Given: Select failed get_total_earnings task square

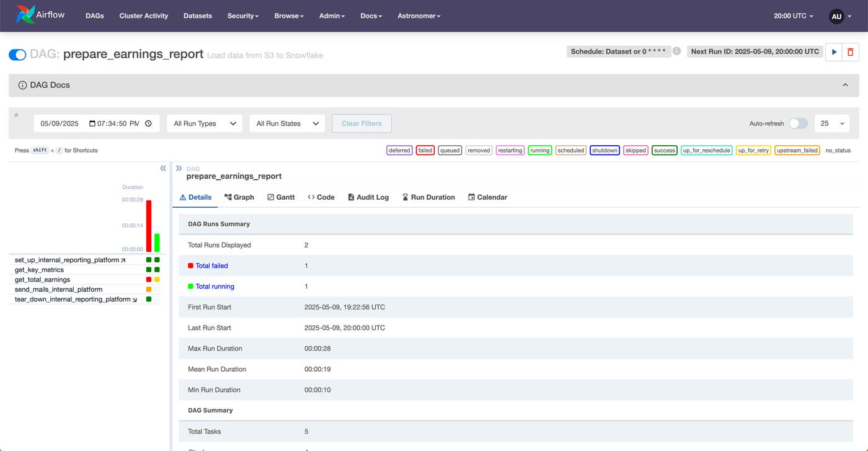Looking at the screenshot, I should coord(149,280).
